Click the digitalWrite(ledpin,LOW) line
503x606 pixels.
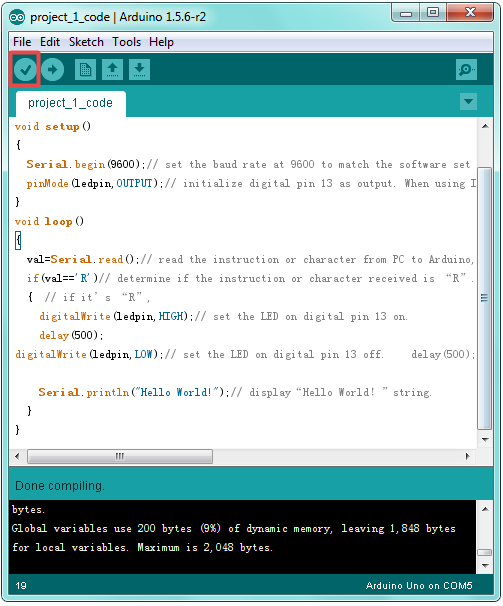coord(245,354)
